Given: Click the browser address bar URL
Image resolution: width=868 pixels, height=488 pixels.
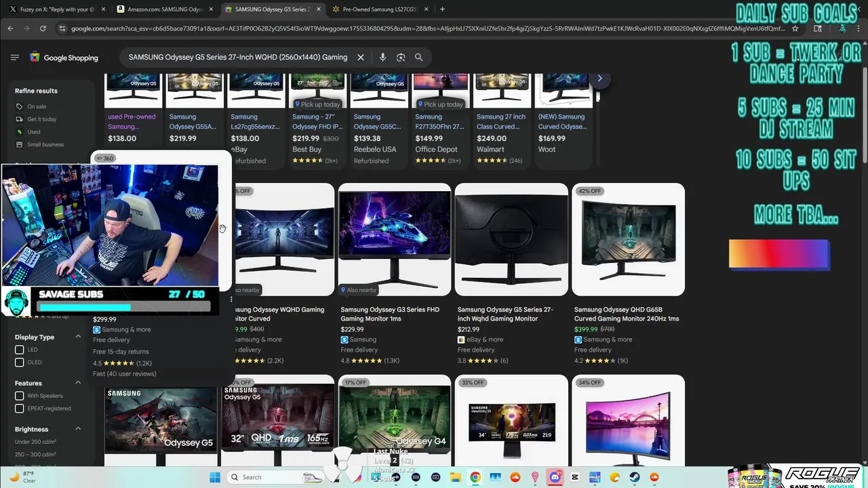Looking at the screenshot, I should (x=427, y=28).
